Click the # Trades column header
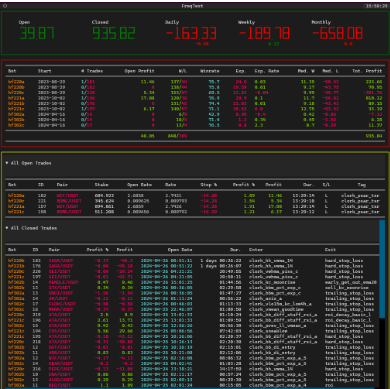This screenshot has height=389, width=390. pyautogui.click(x=92, y=71)
